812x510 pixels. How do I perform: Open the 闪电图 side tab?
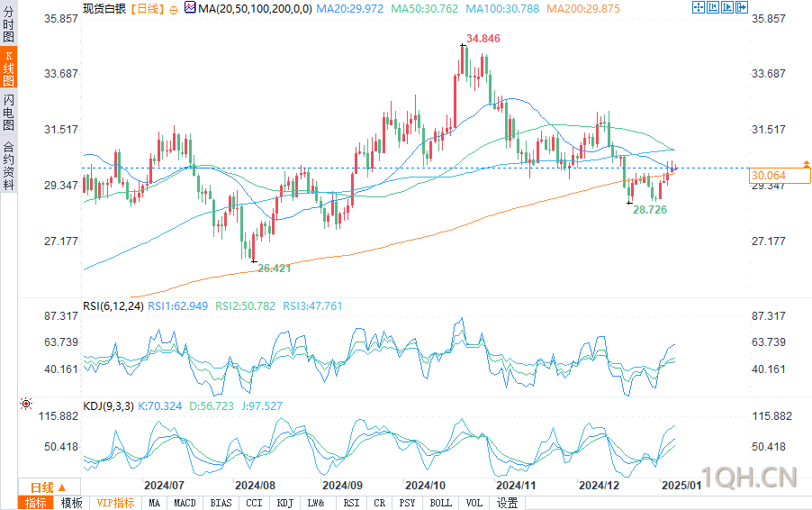click(x=9, y=113)
